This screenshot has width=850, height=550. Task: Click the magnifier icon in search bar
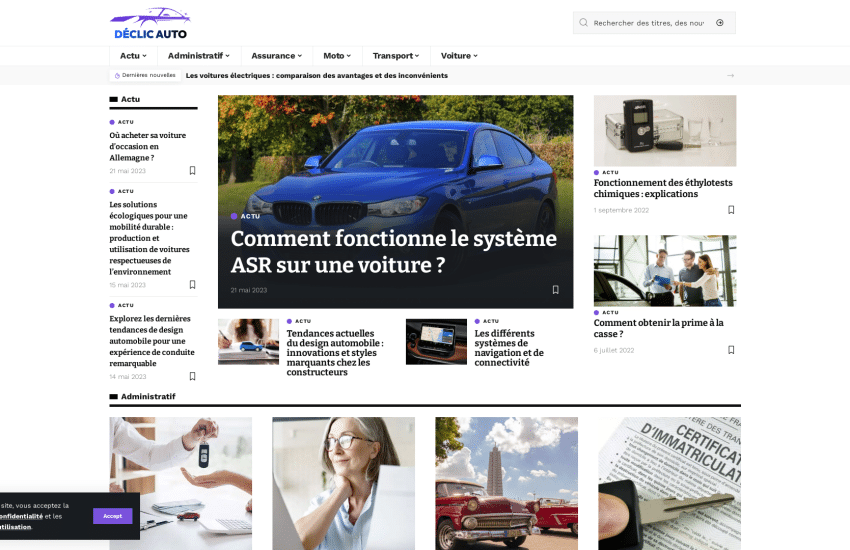coord(584,23)
